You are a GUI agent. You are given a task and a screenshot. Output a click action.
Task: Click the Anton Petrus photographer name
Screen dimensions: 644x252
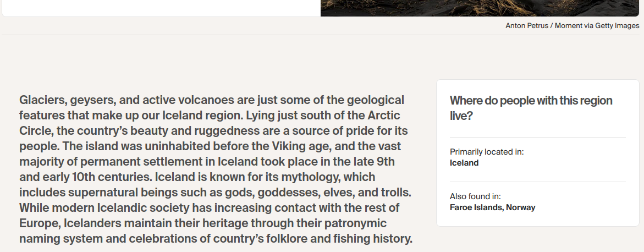click(x=527, y=26)
